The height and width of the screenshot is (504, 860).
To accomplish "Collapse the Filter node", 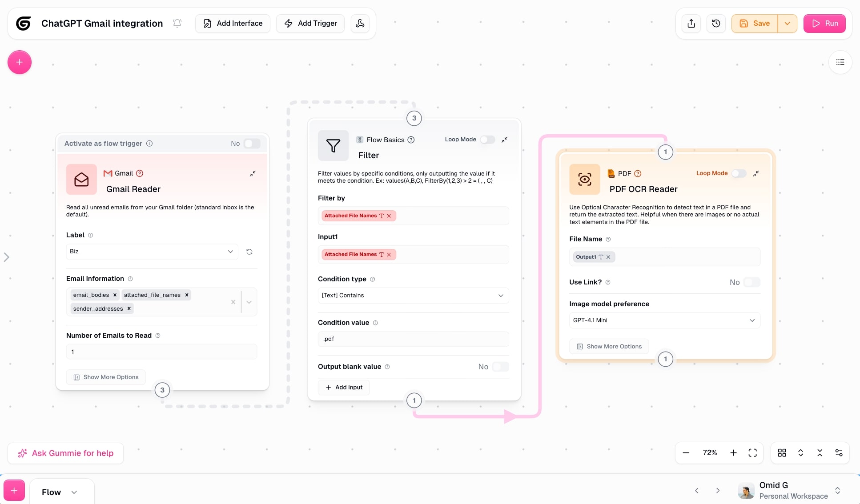I will pos(505,140).
